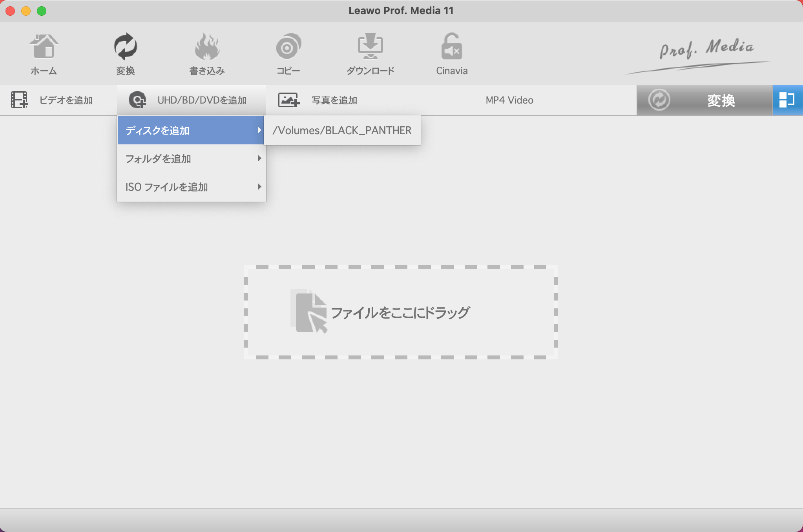Viewport: 803px width, 532px height.
Task: Click the file drag icon in drop zone
Action: click(309, 311)
